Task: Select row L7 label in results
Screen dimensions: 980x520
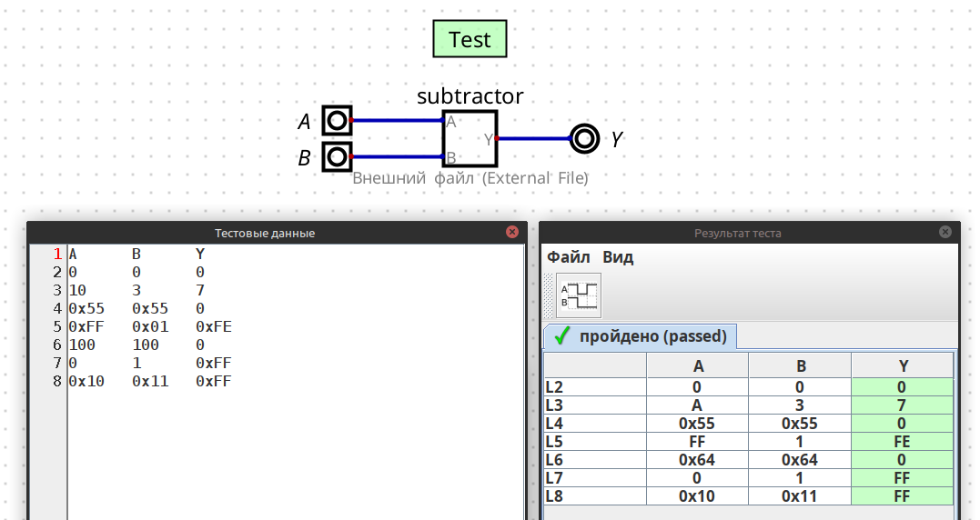Action: click(x=595, y=477)
